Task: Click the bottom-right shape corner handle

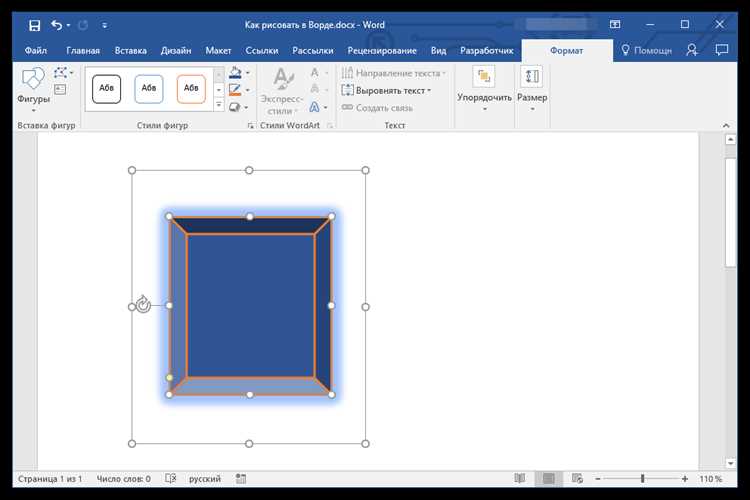Action: point(332,395)
